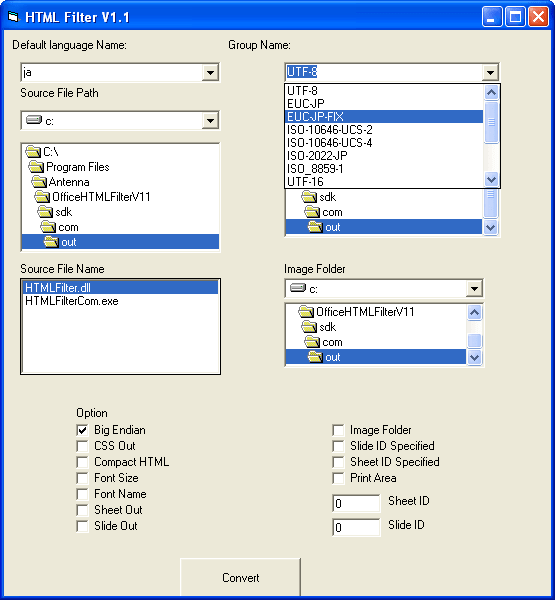Enable the Print Area checkbox
The image size is (555, 600).
click(338, 478)
